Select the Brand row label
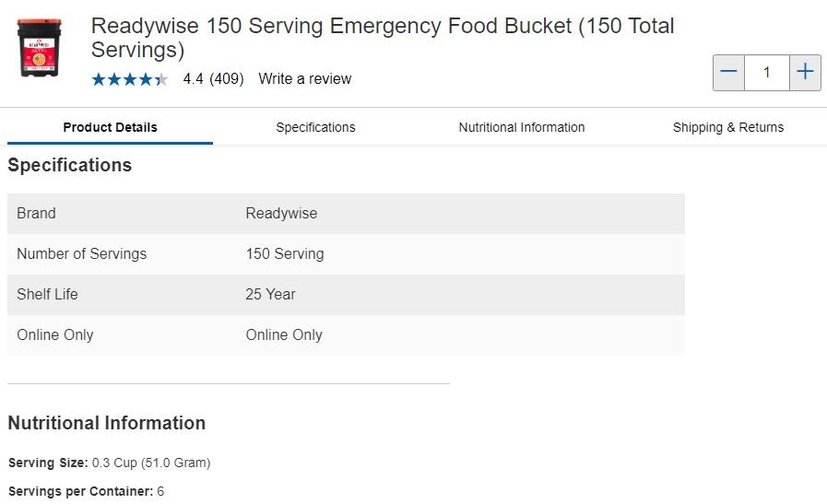827x504 pixels. tap(36, 214)
